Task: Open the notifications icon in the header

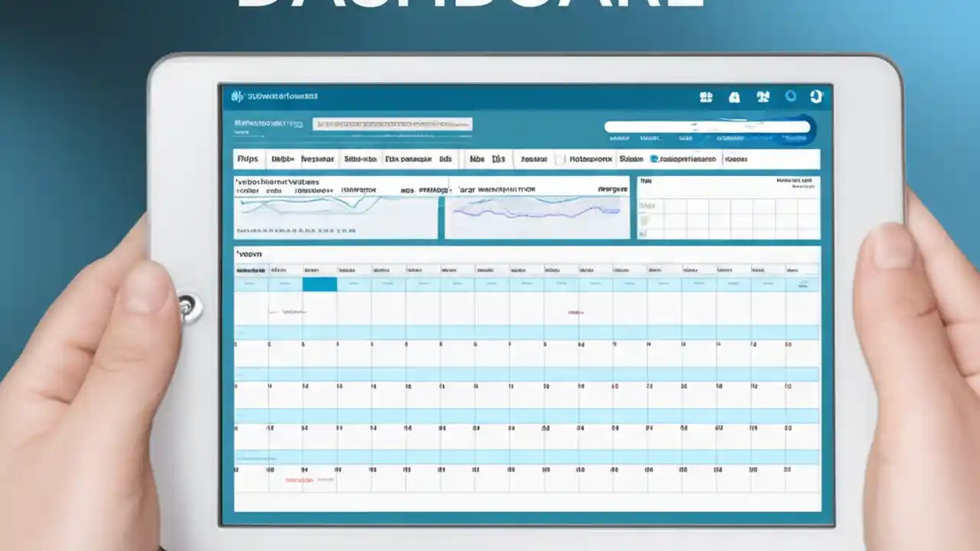Action: (x=734, y=97)
